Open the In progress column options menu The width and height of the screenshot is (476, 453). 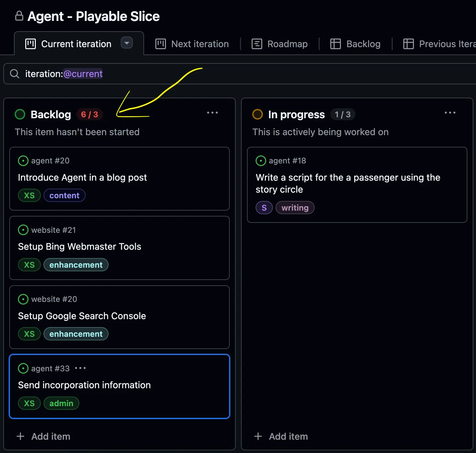[450, 113]
